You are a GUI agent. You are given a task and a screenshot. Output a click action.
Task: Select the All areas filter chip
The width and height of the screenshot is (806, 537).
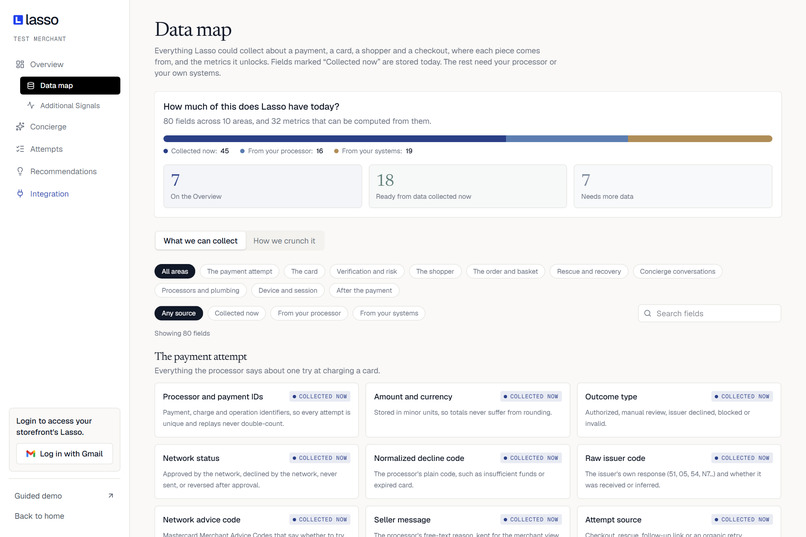[175, 271]
